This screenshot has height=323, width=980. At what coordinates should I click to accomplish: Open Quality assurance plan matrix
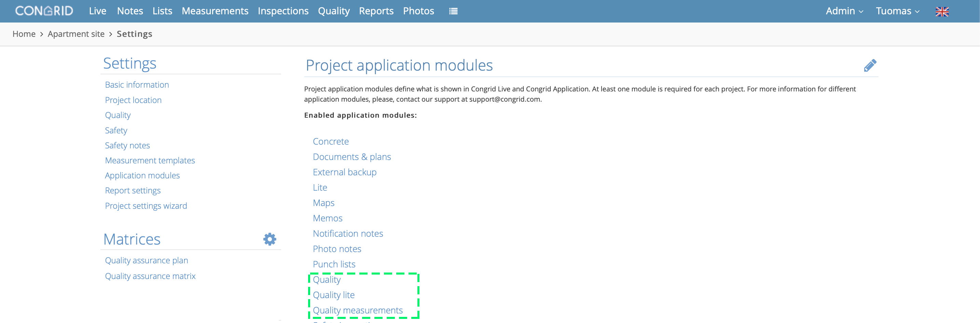coord(147,260)
